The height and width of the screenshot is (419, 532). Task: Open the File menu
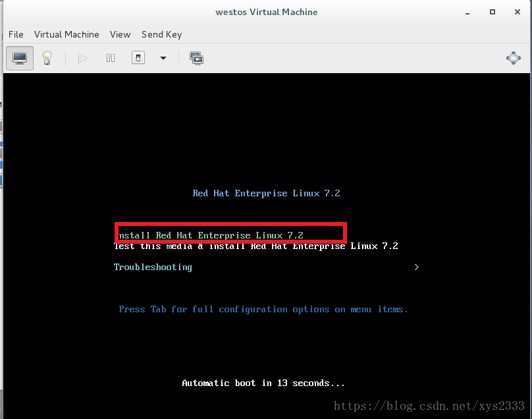pyautogui.click(x=16, y=35)
